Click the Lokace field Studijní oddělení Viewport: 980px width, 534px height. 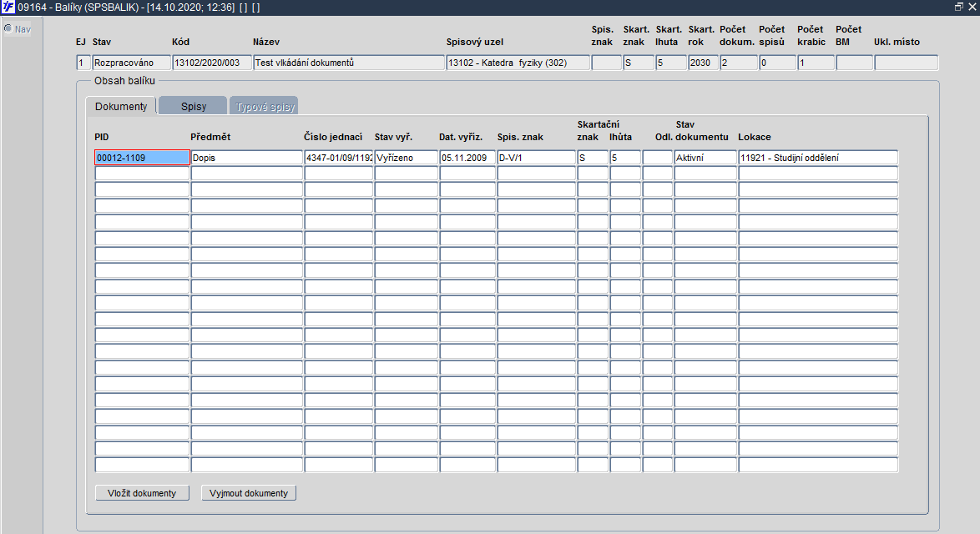tap(818, 158)
